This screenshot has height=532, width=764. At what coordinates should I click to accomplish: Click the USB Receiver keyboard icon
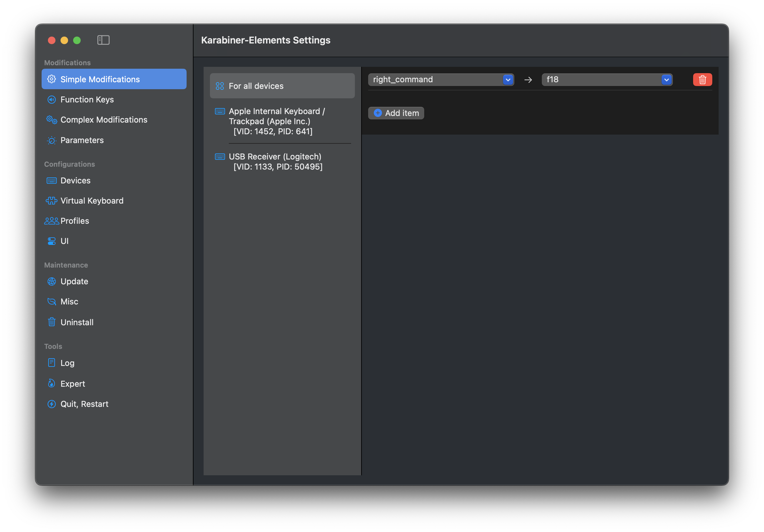tap(220, 157)
